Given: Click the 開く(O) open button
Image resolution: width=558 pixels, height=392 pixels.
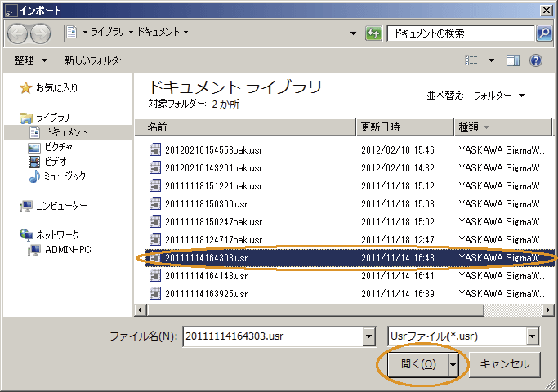Looking at the screenshot, I should (418, 364).
